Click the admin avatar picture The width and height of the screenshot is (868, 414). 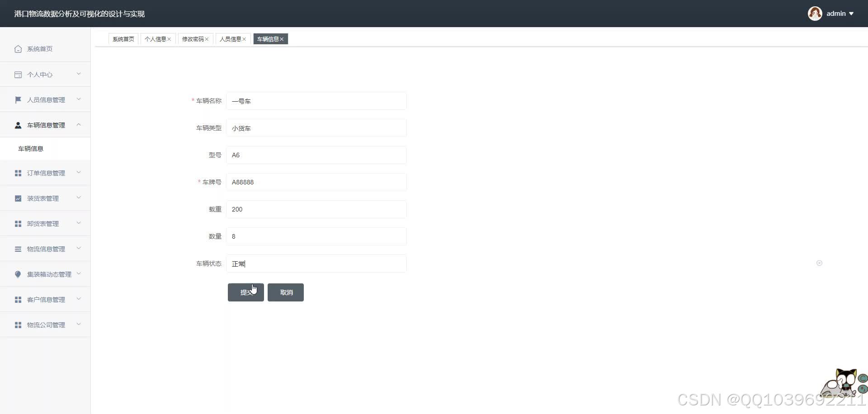815,14
